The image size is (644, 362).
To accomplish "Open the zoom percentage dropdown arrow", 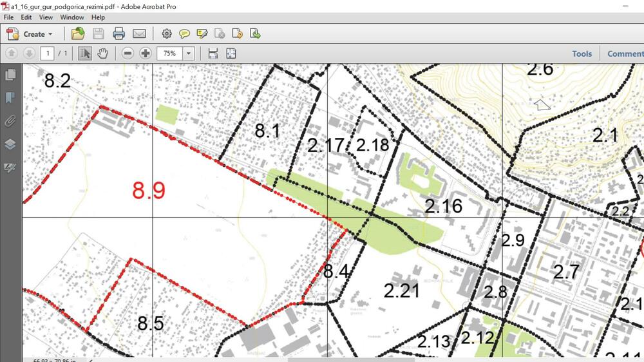I will [189, 53].
